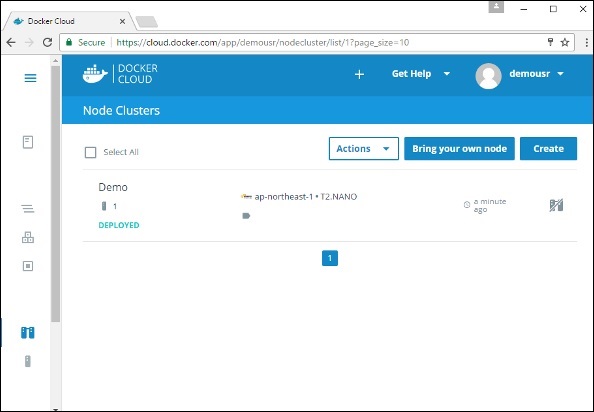Open the hamburger menu in sidebar
Image resolution: width=594 pixels, height=412 pixels.
click(x=30, y=78)
